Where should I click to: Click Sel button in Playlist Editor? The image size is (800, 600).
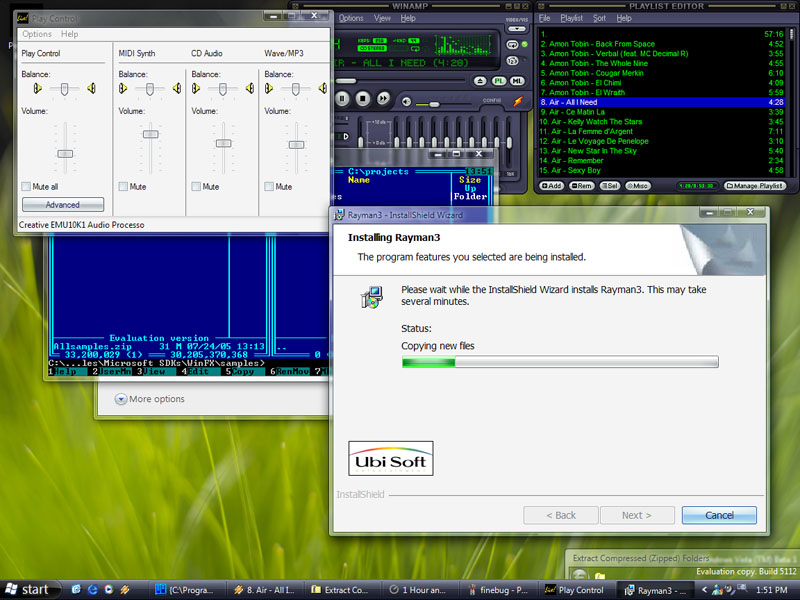click(x=610, y=186)
